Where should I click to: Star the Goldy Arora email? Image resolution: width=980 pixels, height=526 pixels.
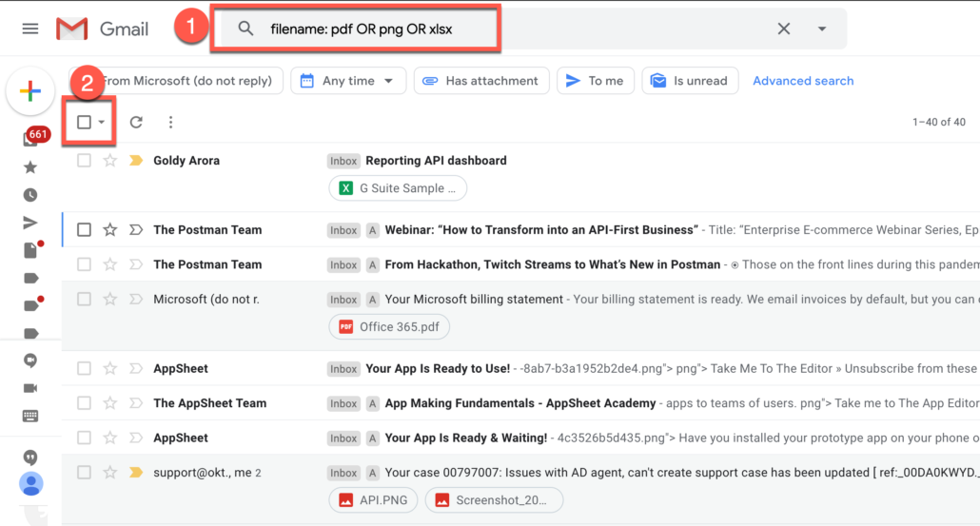(110, 161)
